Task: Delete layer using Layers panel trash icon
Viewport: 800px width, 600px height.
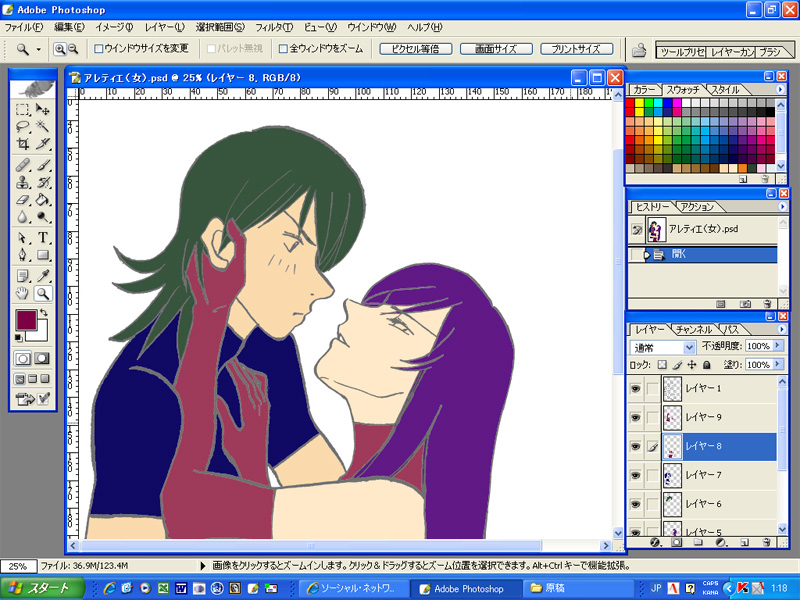Action: pos(766,542)
